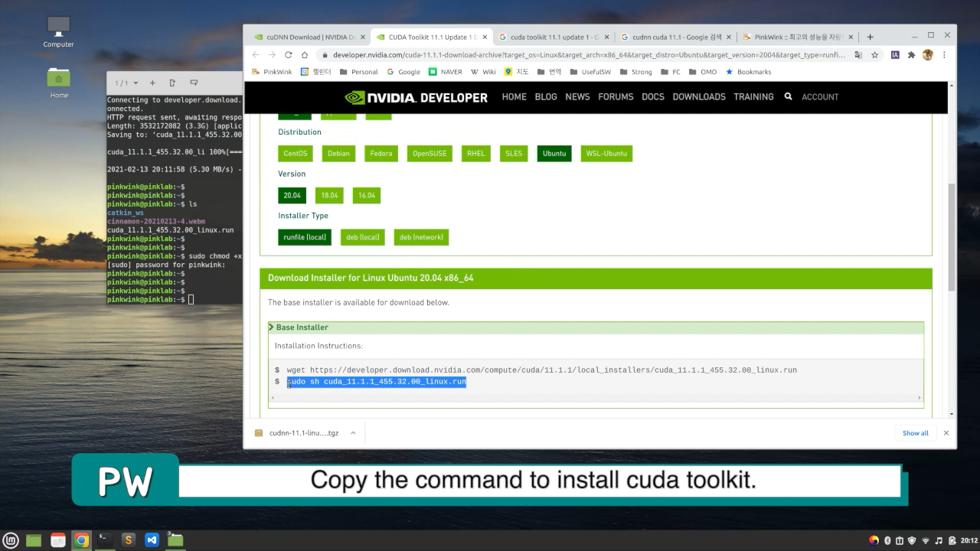Image resolution: width=980 pixels, height=551 pixels.
Task: Reload the page in Chrome
Action: coord(288,55)
